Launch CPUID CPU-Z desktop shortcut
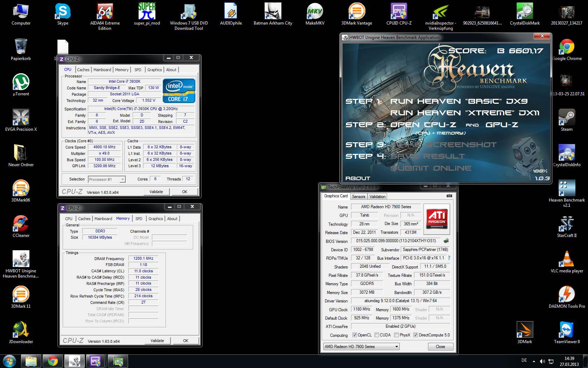 [x=399, y=14]
